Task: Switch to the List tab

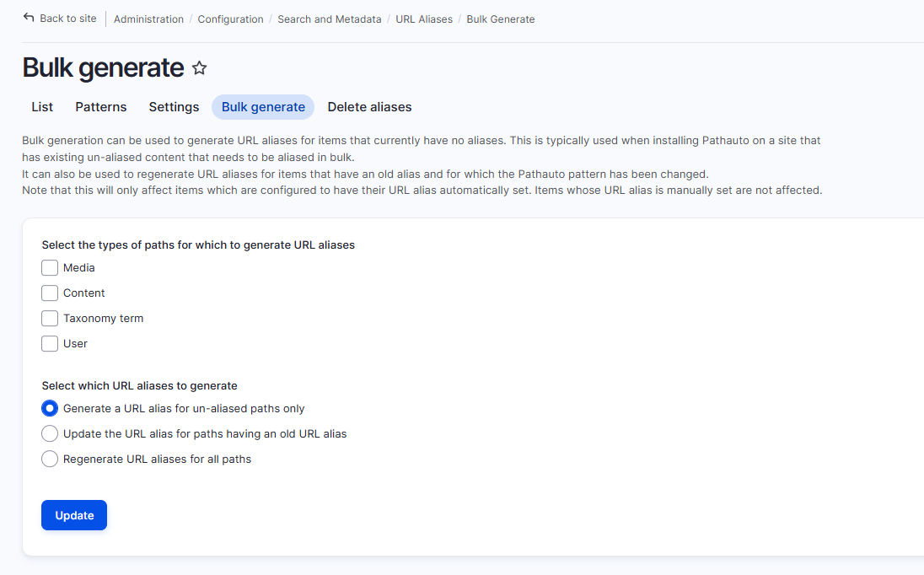Action: click(x=42, y=107)
